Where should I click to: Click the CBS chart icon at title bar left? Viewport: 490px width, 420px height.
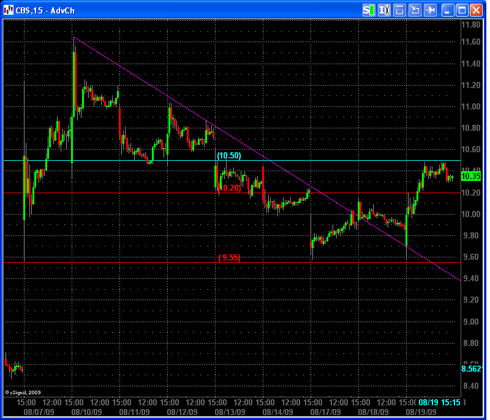(9, 10)
